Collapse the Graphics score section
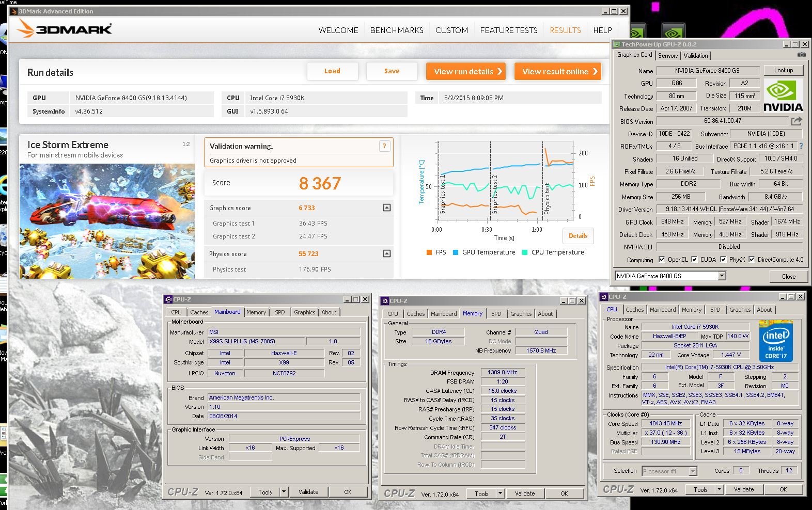 [x=387, y=208]
